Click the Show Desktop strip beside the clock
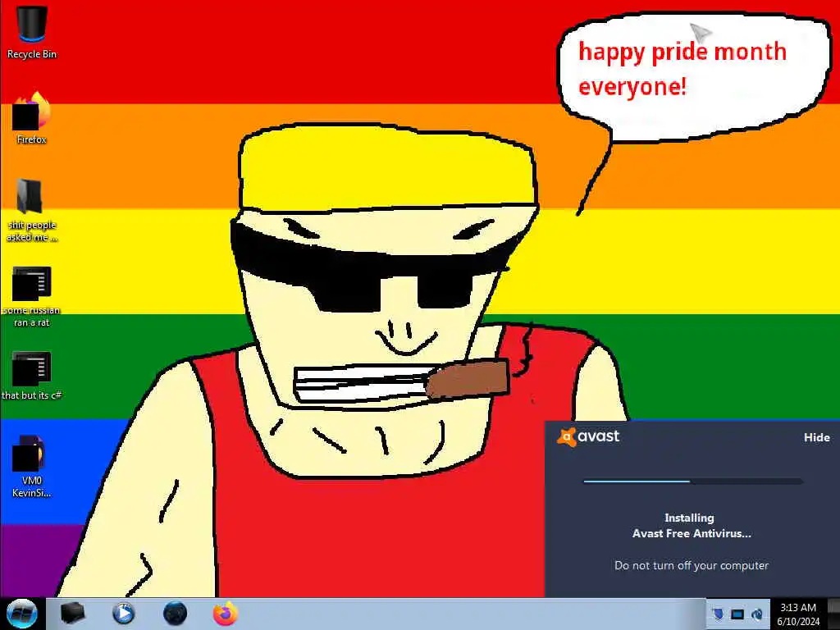Screen dimensions: 840x630 click(833, 614)
